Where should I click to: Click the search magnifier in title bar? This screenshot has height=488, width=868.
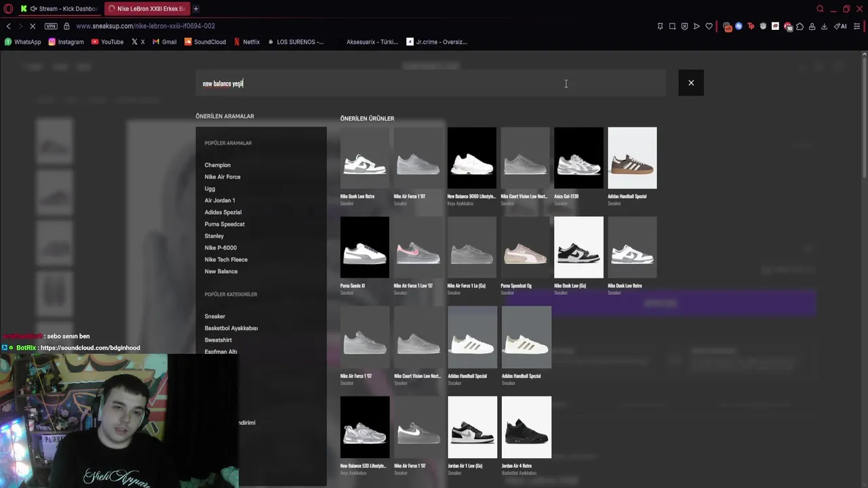pyautogui.click(x=820, y=9)
